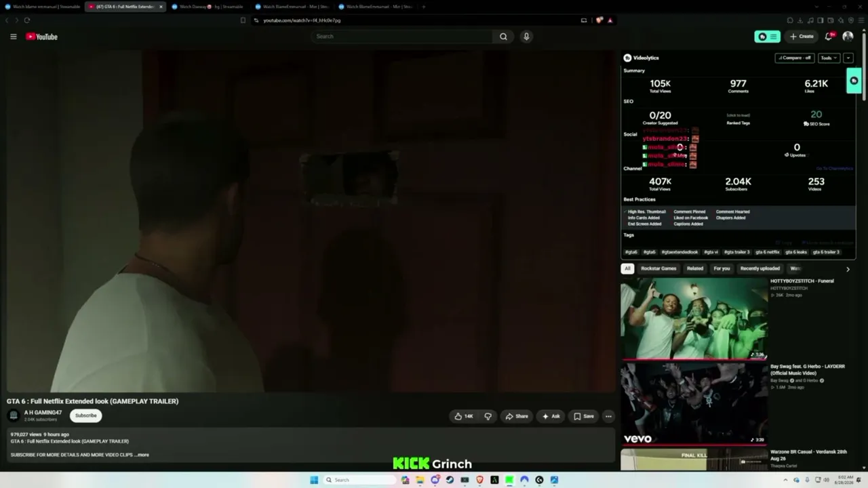
Task: Open a new browser tab
Action: (423, 7)
